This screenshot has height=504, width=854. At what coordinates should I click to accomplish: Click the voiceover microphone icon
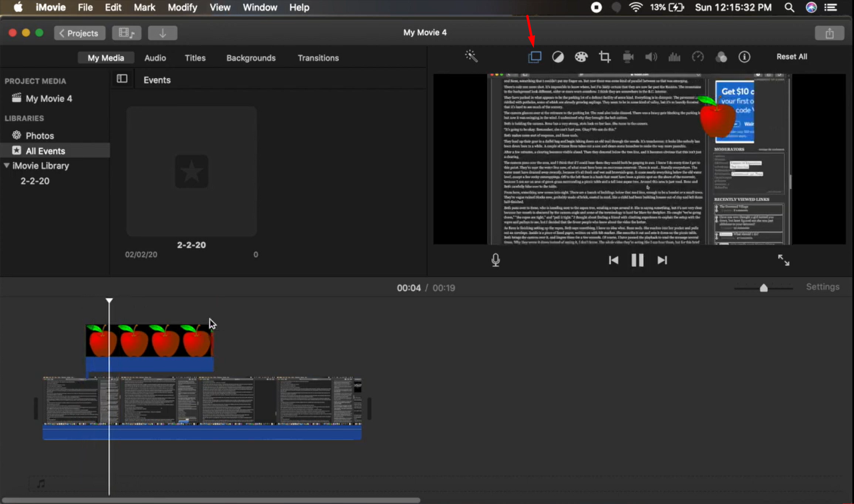click(x=495, y=260)
